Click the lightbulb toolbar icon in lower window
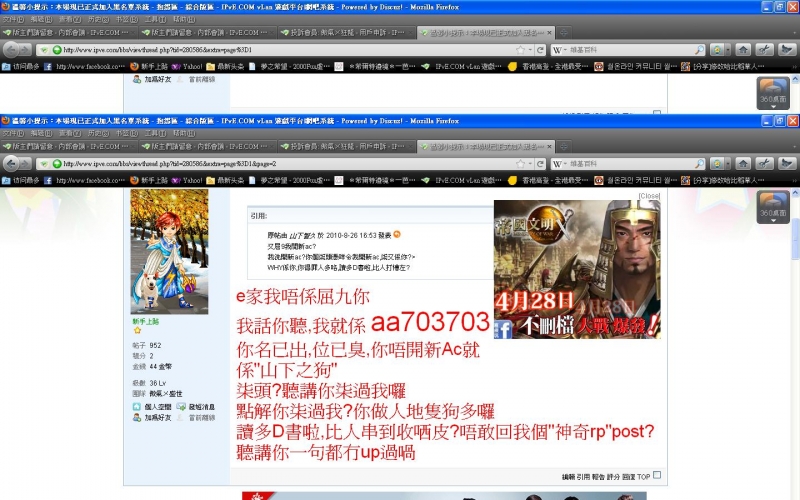The image size is (800, 500). [717, 163]
